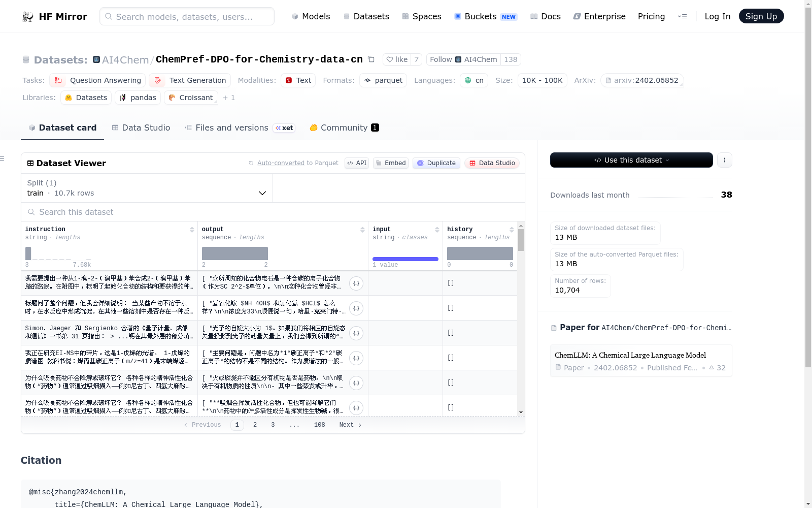Go to Datasets in the navigation
The width and height of the screenshot is (812, 508).
click(366, 17)
